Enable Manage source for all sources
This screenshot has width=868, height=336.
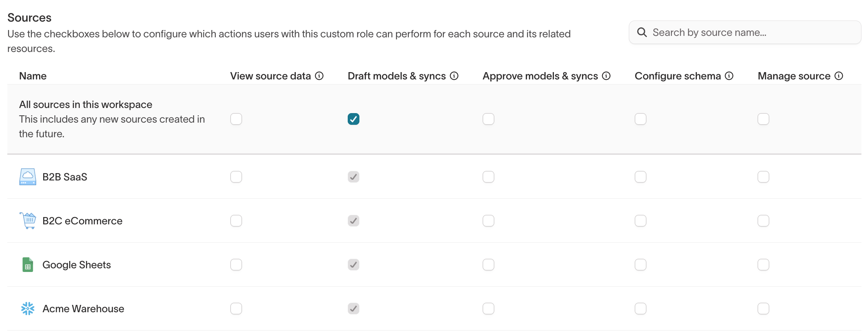[x=763, y=119]
